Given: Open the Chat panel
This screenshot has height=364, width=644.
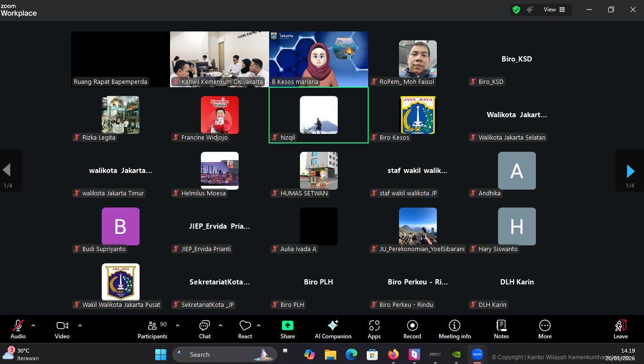Looking at the screenshot, I should point(204,329).
